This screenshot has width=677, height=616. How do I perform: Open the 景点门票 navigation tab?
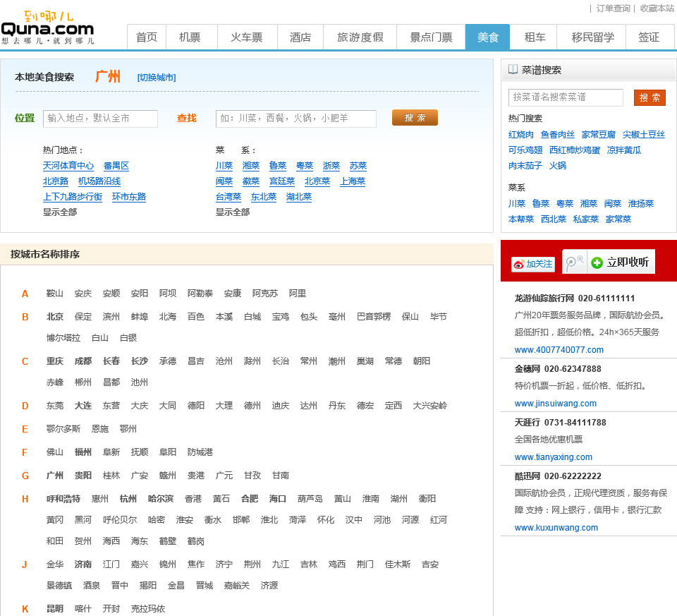tap(431, 37)
